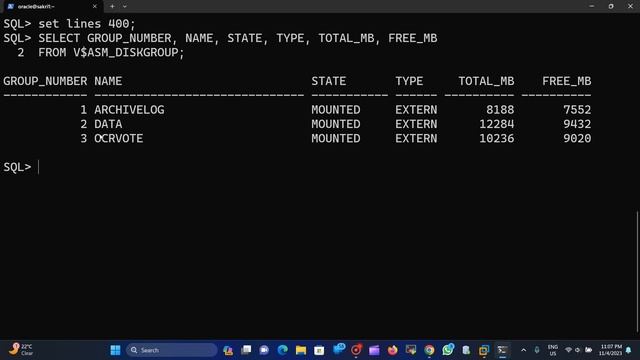Open the Windows Start menu
This screenshot has width=640, height=360.
click(116, 350)
